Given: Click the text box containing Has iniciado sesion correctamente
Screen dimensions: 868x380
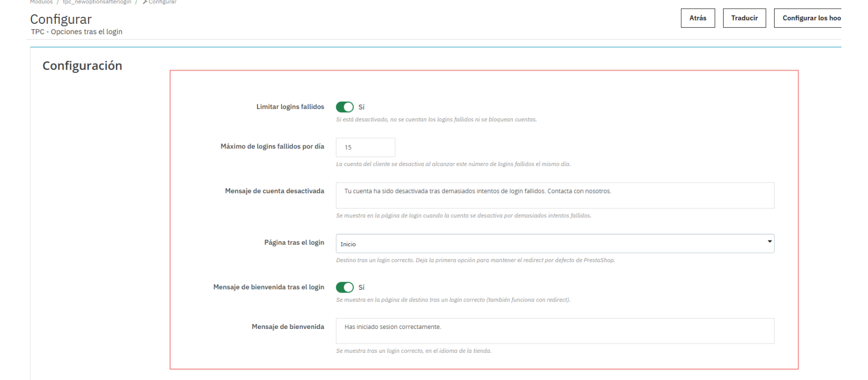Looking at the screenshot, I should [555, 331].
